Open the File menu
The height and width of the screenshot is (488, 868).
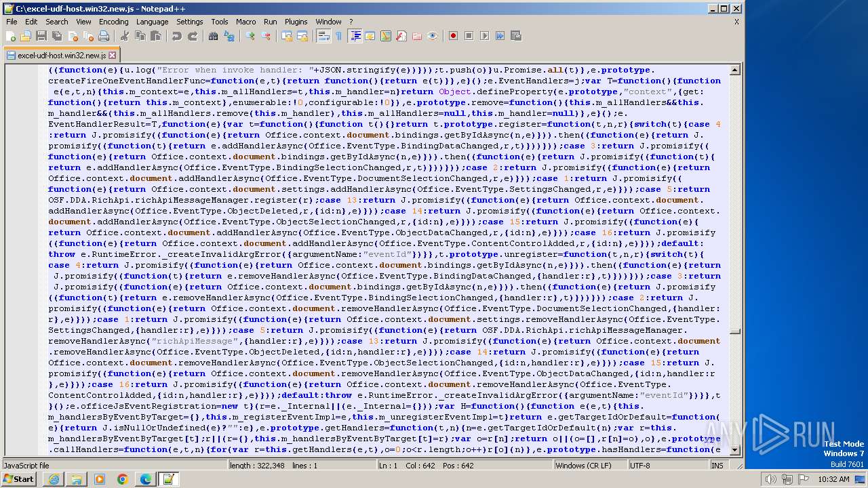12,22
